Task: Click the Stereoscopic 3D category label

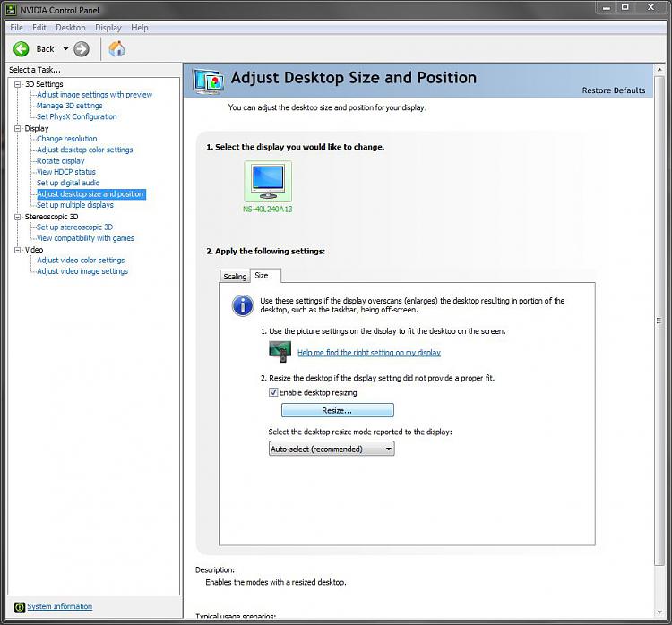Action: click(51, 217)
